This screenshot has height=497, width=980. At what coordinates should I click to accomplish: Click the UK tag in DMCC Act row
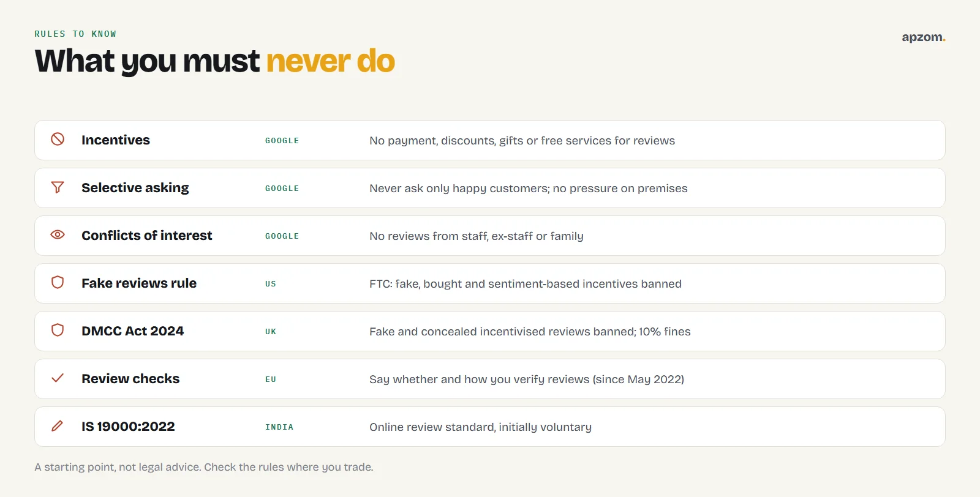click(x=271, y=332)
